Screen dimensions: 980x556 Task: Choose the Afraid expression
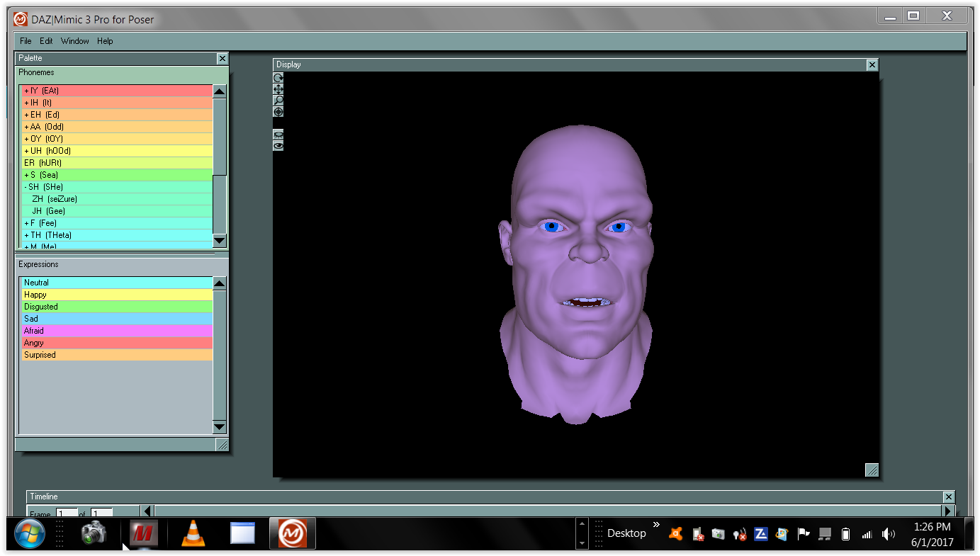pyautogui.click(x=117, y=331)
